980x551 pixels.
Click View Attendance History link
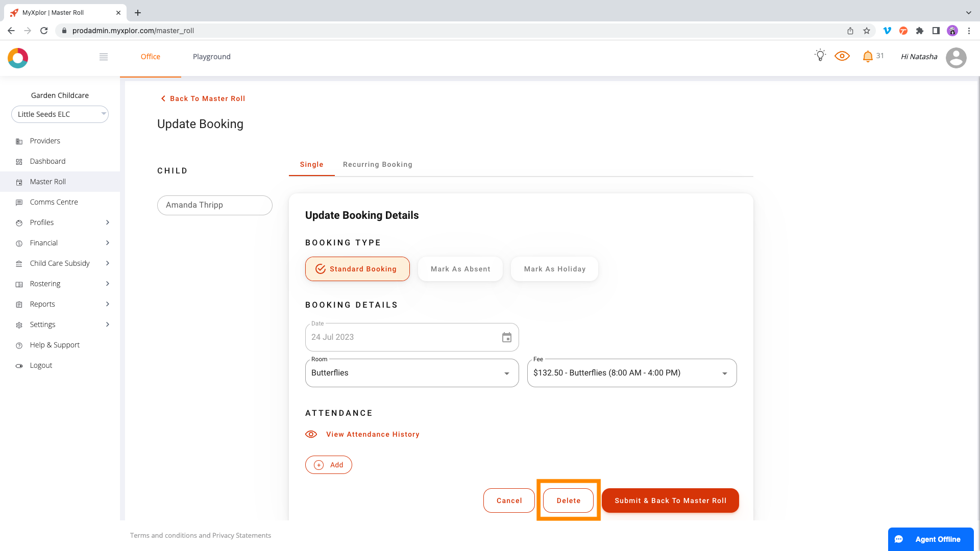click(x=372, y=434)
